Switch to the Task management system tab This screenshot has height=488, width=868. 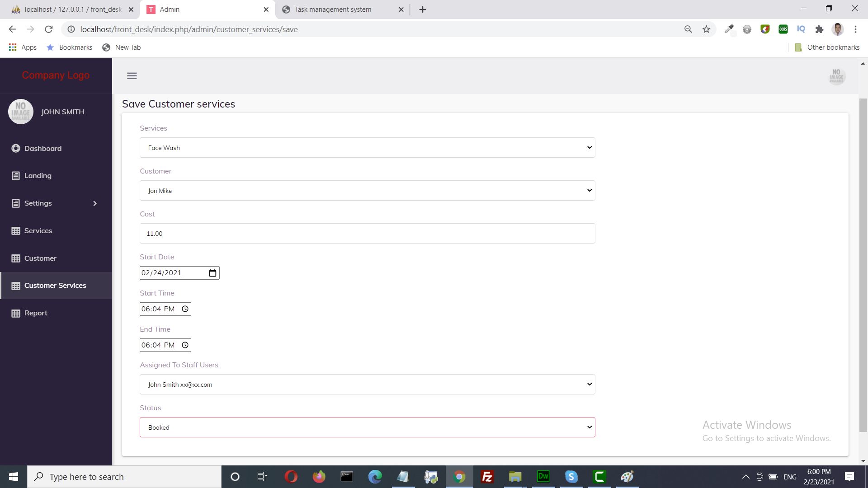point(333,9)
